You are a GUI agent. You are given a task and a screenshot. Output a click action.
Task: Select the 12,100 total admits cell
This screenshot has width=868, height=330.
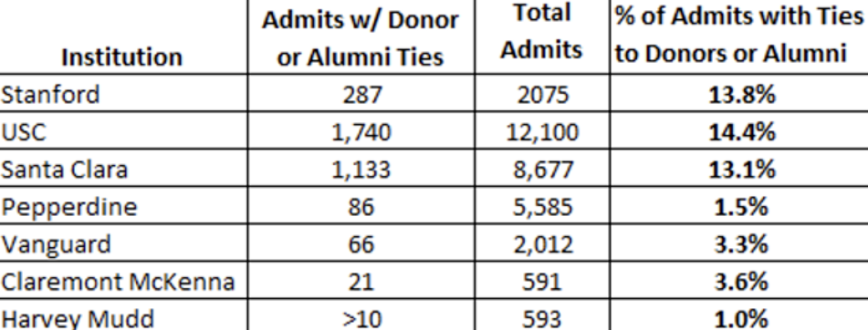pos(542,131)
